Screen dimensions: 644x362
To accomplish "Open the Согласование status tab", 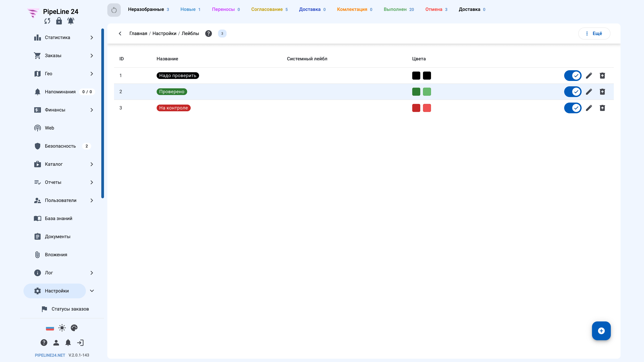I will click(270, 10).
